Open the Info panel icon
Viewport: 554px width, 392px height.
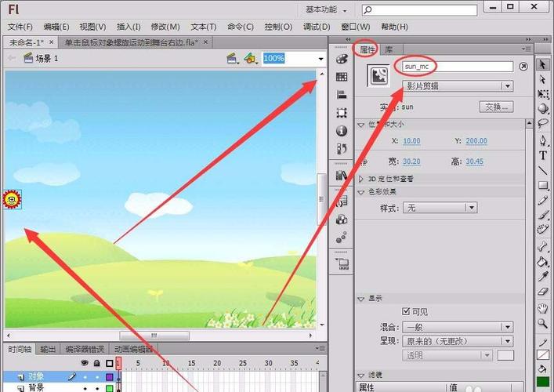342,131
